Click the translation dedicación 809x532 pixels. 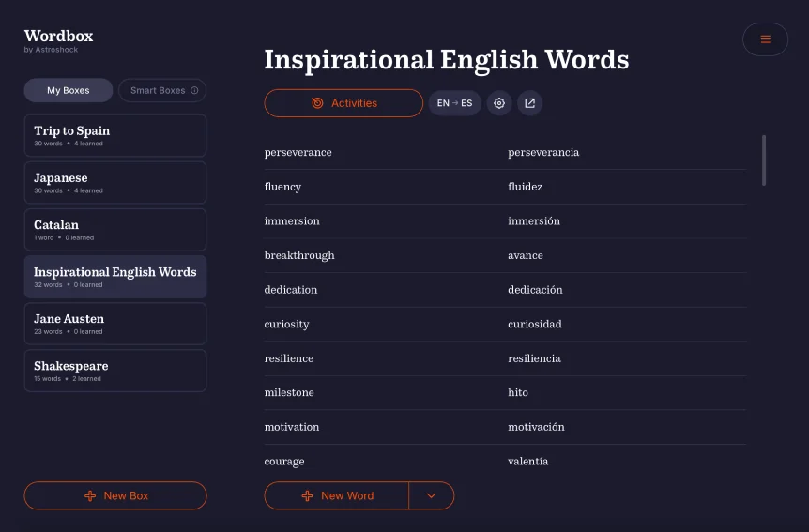(x=535, y=290)
